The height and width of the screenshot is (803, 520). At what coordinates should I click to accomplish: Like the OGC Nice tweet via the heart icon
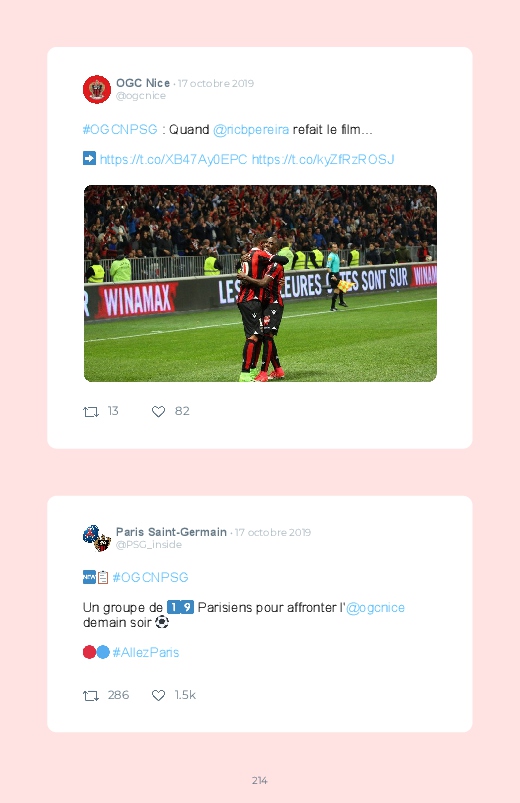point(158,411)
